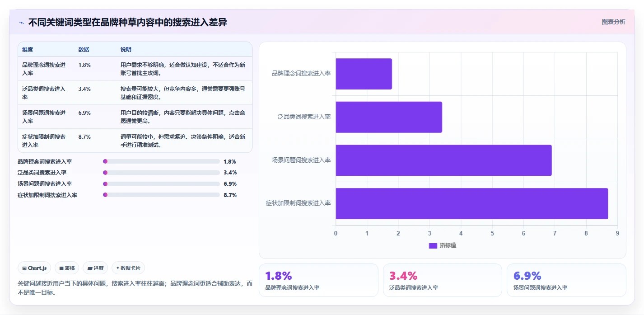Click the 品牌理念词搜索进入率 progress bar
Image resolution: width=644 pixels, height=315 pixels.
click(161, 161)
